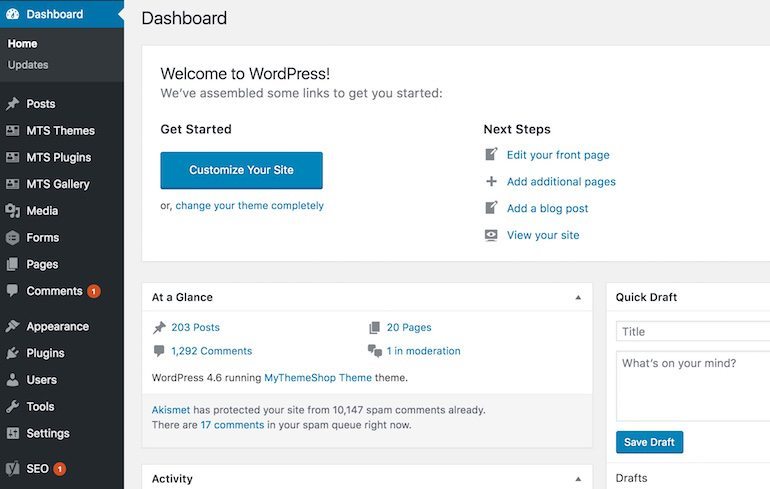
Task: Click the Users person icon in sidebar
Action: point(12,380)
